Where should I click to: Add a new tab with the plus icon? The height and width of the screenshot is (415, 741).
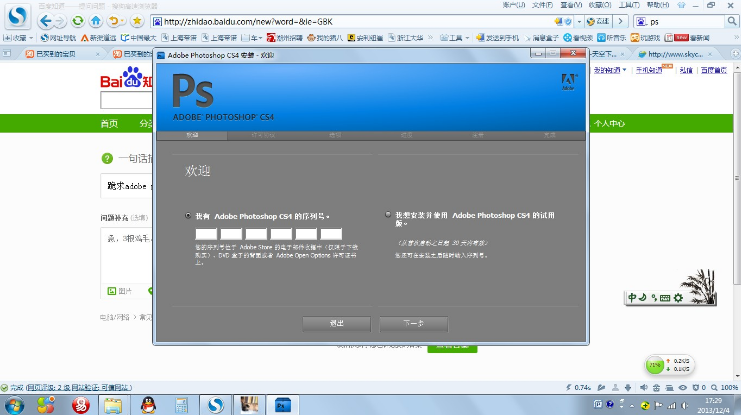[735, 54]
